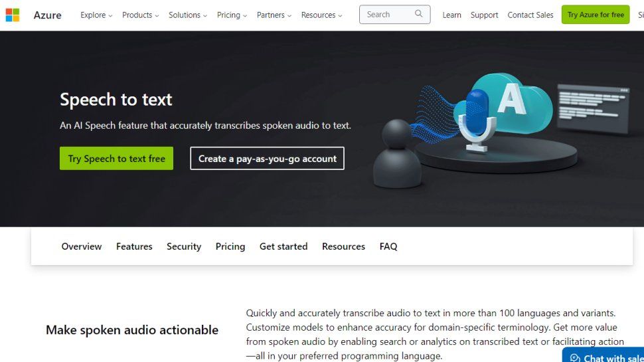Open the Learn link
Screen dimensions: 644x362
[x=451, y=15]
